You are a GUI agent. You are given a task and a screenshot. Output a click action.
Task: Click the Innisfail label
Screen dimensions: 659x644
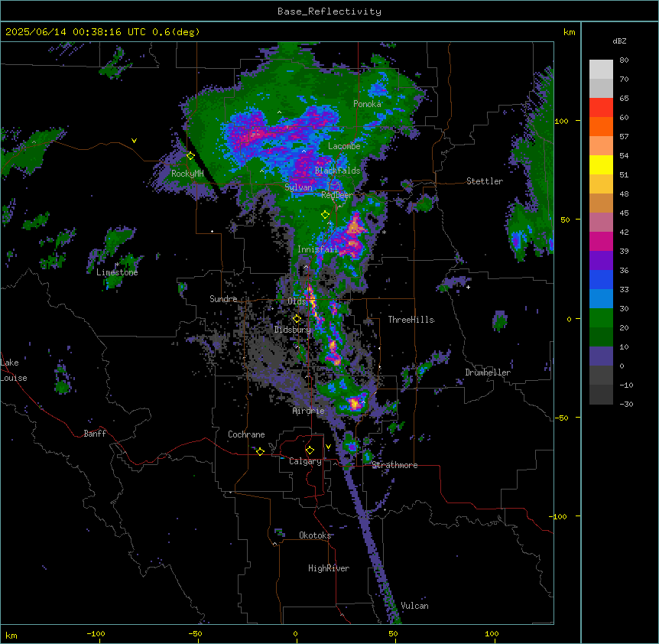click(x=318, y=249)
